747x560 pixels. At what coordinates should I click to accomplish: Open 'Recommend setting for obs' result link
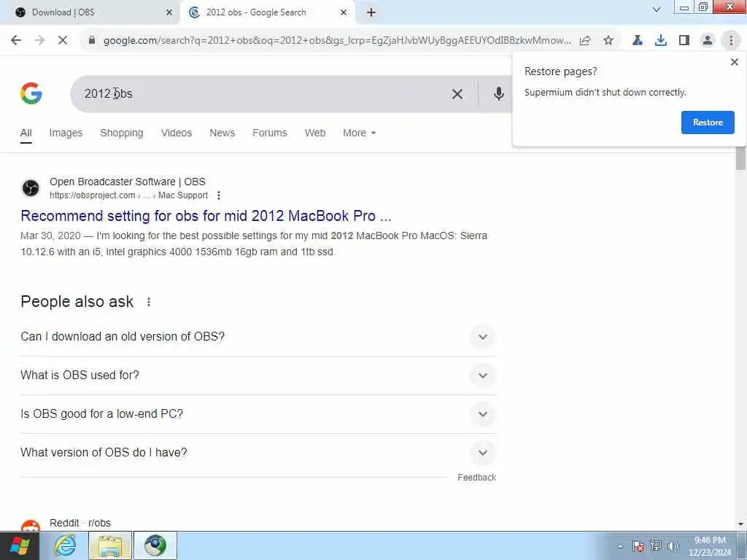206,216
